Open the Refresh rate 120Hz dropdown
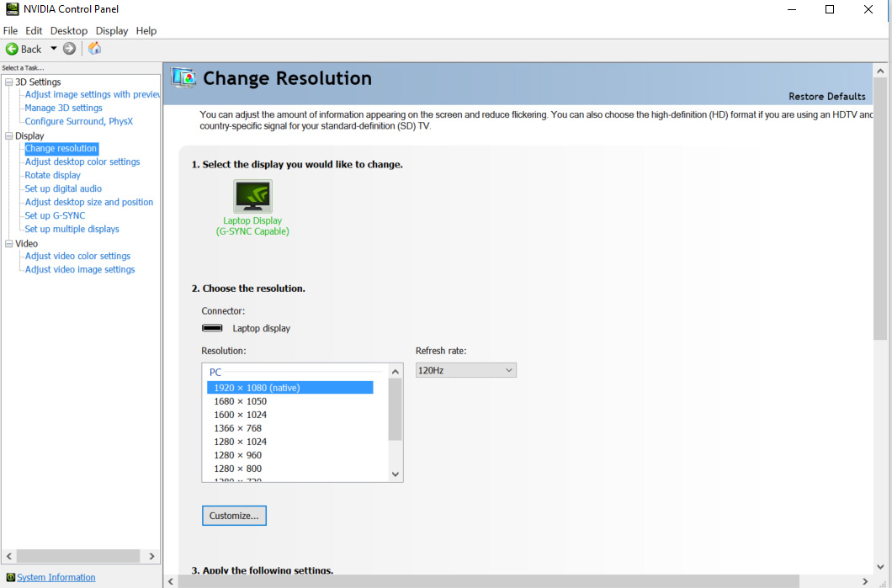The width and height of the screenshot is (892, 588). click(466, 370)
